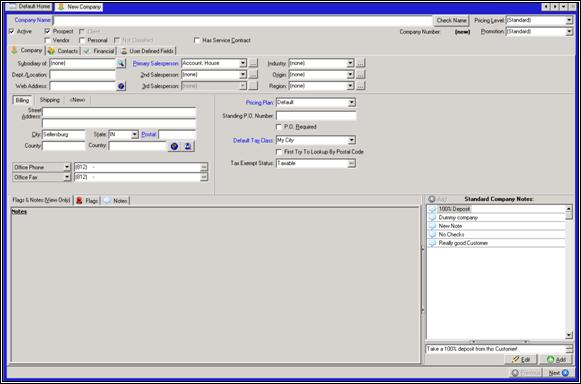This screenshot has height=384, width=581.
Task: Click the green Add button at bottom right
Action: coord(556,360)
